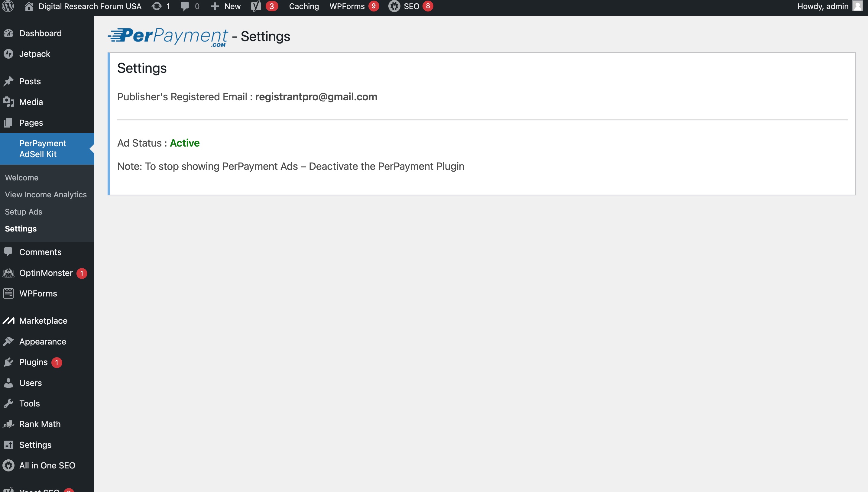Click the Jetpack icon in sidebar

(8, 54)
